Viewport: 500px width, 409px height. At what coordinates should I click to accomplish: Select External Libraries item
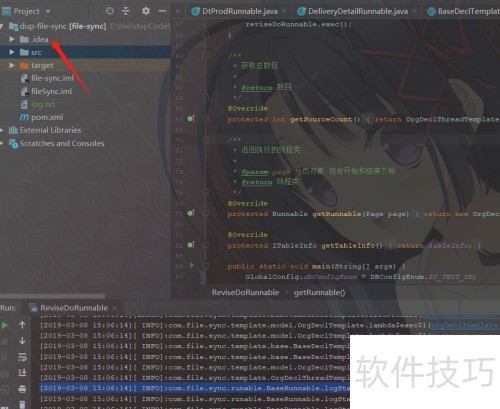(x=50, y=130)
